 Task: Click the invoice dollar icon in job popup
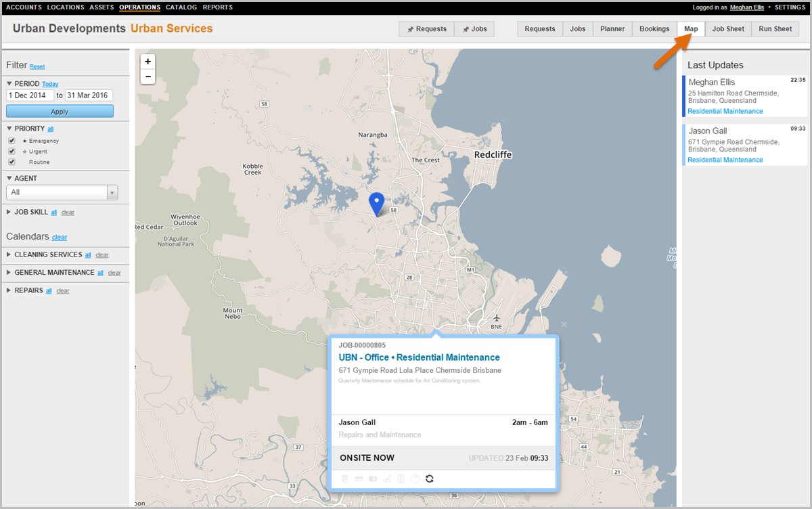(x=401, y=479)
